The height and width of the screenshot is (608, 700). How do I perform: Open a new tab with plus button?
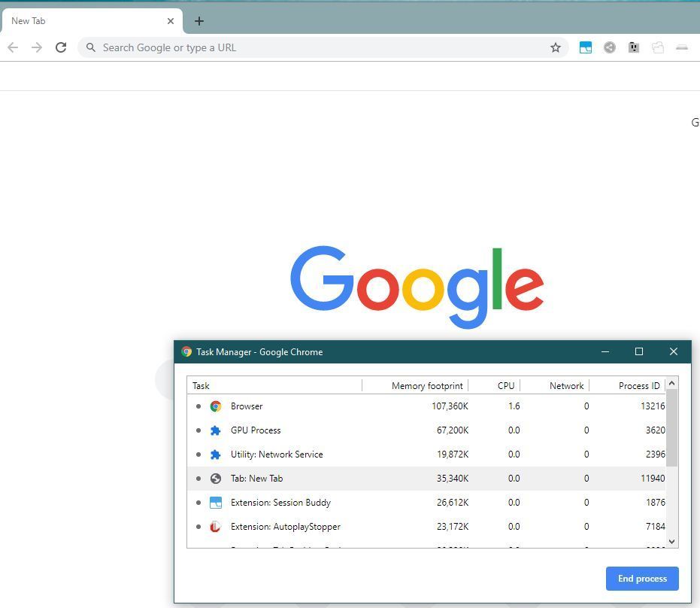[199, 21]
